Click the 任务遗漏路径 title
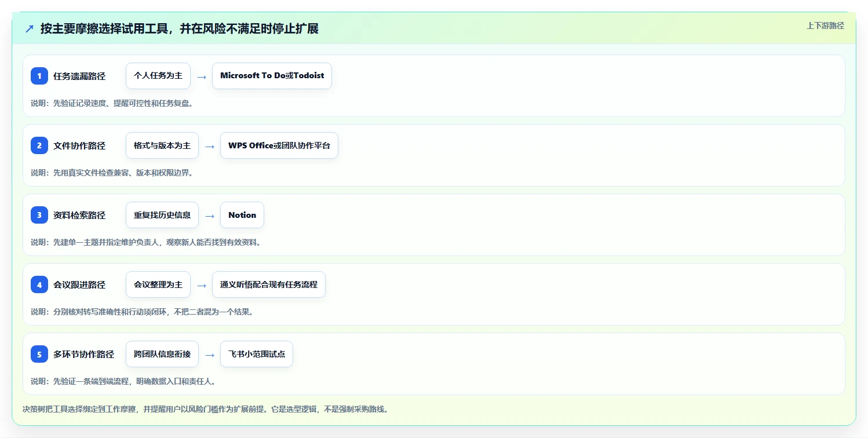 (x=79, y=76)
